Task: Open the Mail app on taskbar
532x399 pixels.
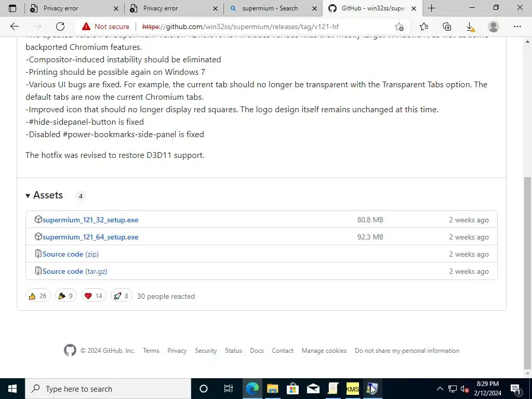Action: click(313, 389)
